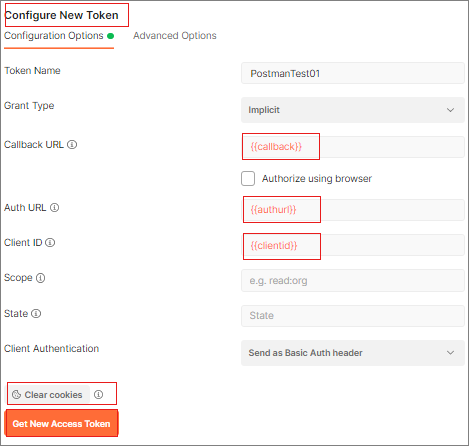Click the Callback URL field with {{callback}}
Screen dimensions: 469x446
353,147
